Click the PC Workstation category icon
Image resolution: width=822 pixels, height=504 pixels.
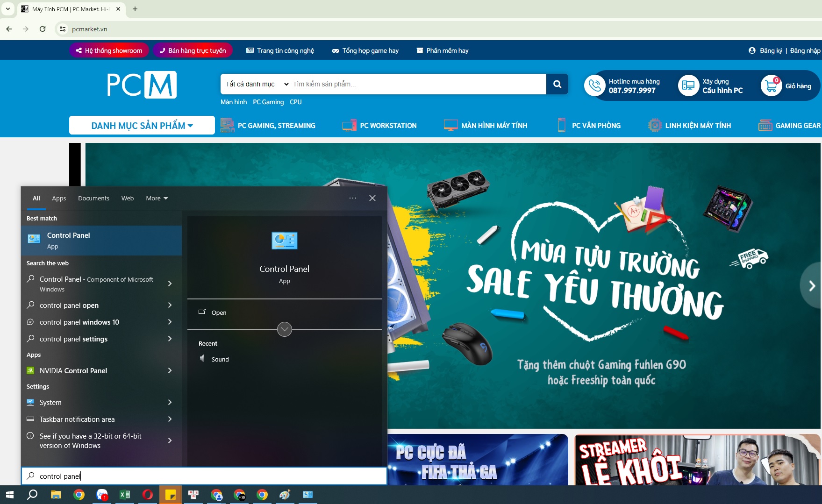pyautogui.click(x=350, y=125)
